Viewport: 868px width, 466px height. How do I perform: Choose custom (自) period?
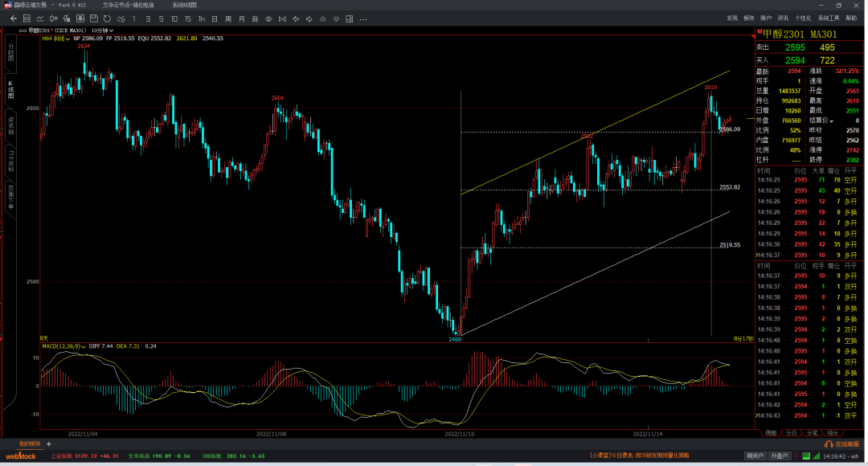tap(256, 18)
